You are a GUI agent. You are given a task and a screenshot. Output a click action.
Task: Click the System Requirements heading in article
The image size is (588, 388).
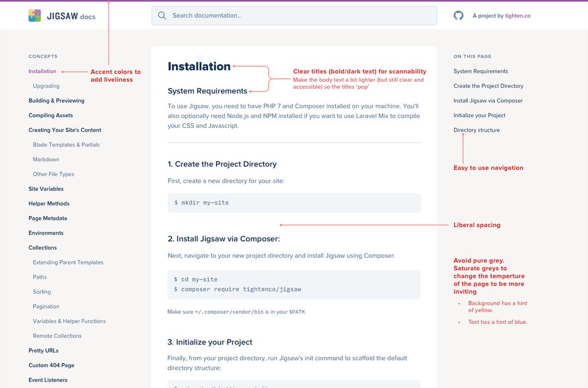[207, 91]
